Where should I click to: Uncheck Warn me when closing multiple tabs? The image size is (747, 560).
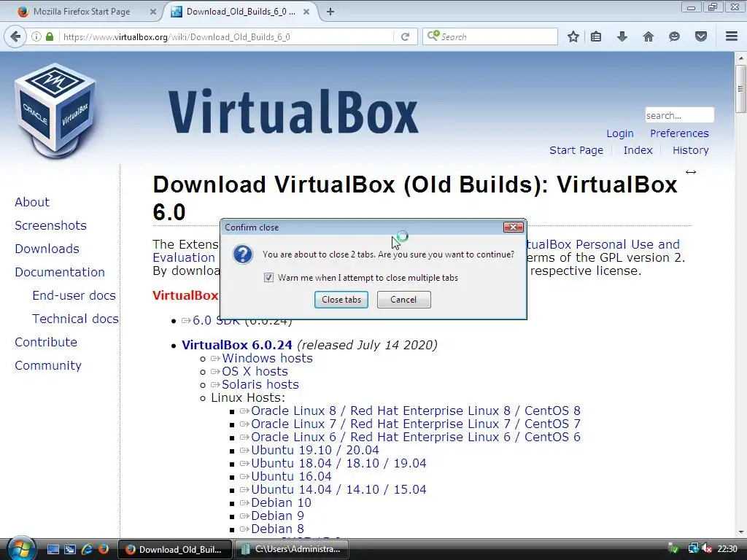point(268,278)
